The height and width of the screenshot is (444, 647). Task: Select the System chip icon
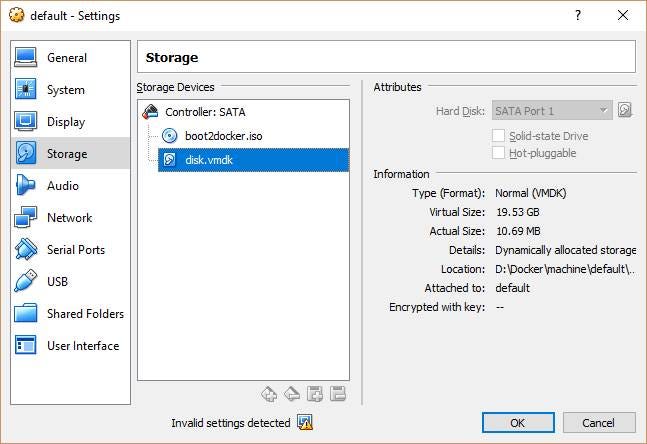click(26, 89)
